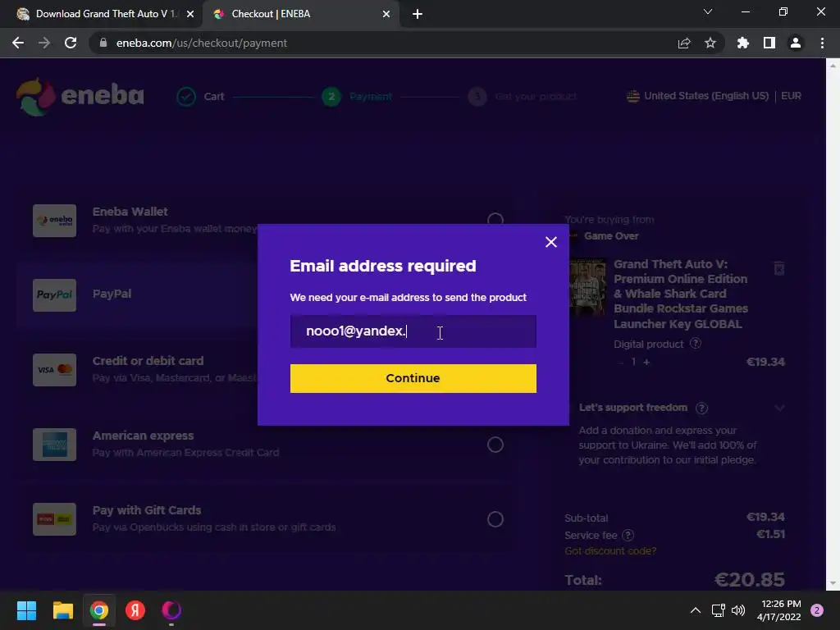Screen dimensions: 840x630
Task: Show hidden system tray icons
Action: click(696, 610)
